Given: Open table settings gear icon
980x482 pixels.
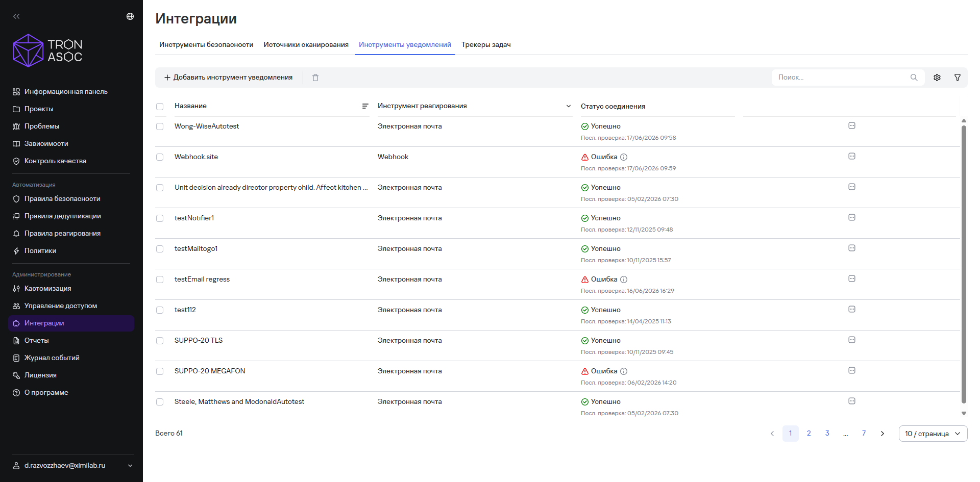Looking at the screenshot, I should [x=937, y=78].
